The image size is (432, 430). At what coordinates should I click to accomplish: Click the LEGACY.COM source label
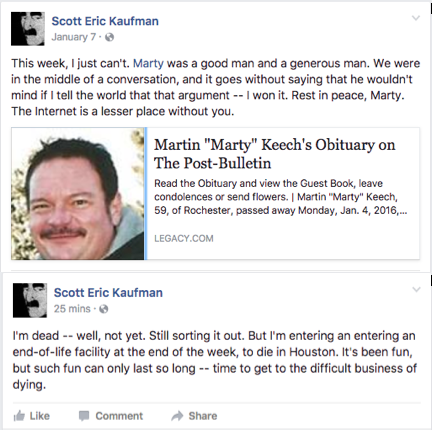click(x=184, y=238)
